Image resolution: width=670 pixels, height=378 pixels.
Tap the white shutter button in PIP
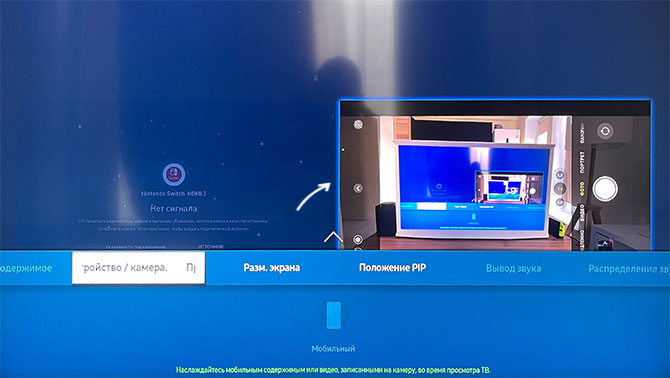click(x=605, y=188)
